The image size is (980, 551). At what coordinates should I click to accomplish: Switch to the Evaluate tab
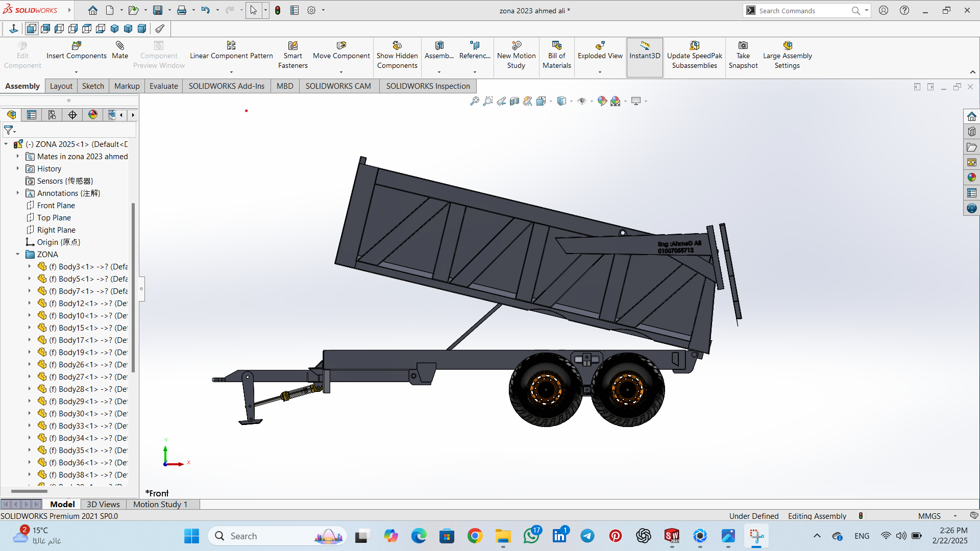tap(164, 86)
